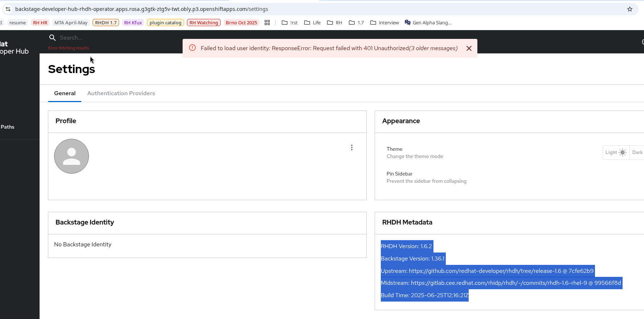Viewport: 644px width, 319px height.
Task: Open the Gen Alpha Slang bookmark
Action: 428,23
